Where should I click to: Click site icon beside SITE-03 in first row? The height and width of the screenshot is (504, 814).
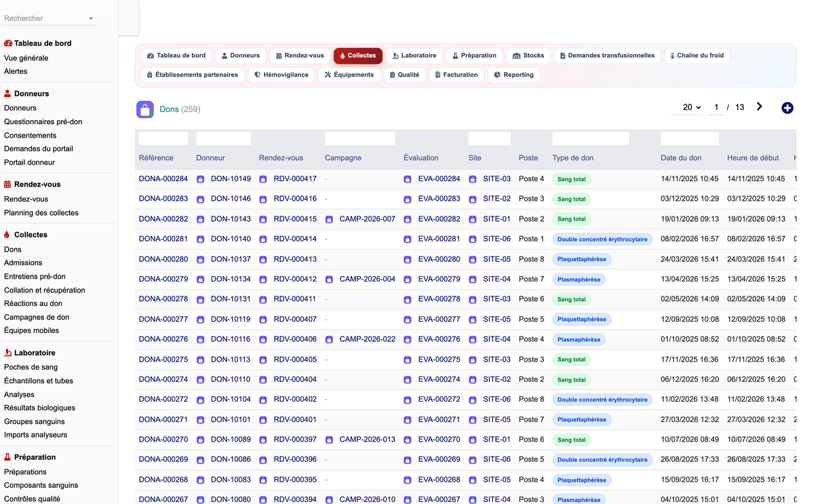(473, 180)
